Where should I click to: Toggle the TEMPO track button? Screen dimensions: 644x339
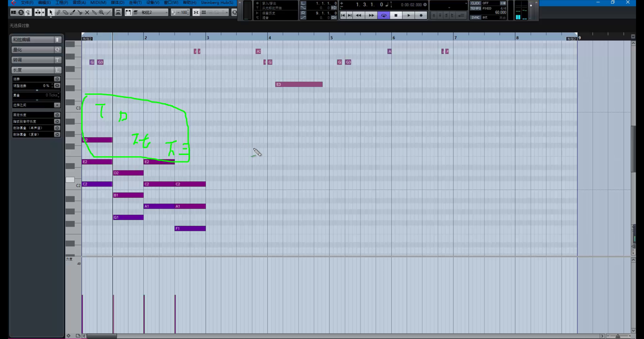pyautogui.click(x=476, y=8)
